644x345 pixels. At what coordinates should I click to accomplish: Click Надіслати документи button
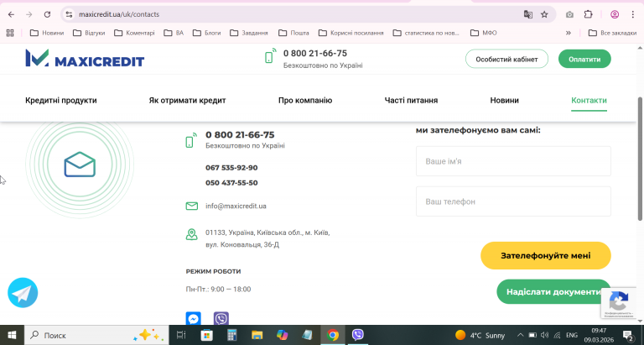click(x=553, y=292)
